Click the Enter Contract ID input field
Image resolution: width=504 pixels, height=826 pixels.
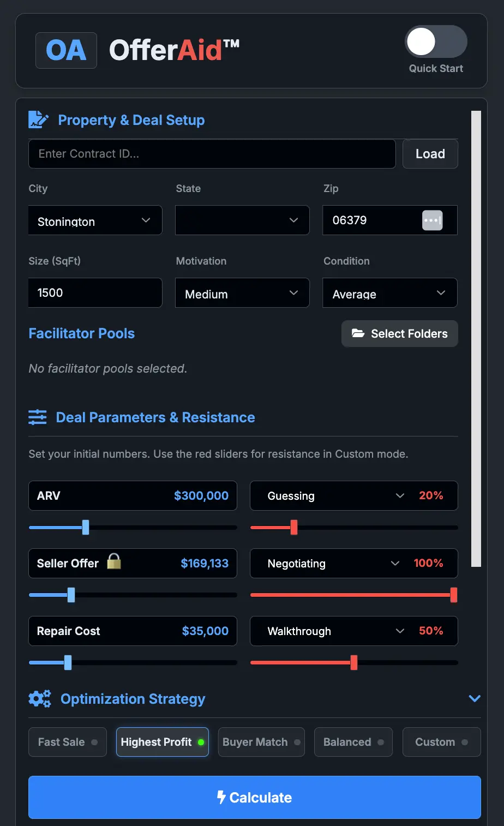212,154
